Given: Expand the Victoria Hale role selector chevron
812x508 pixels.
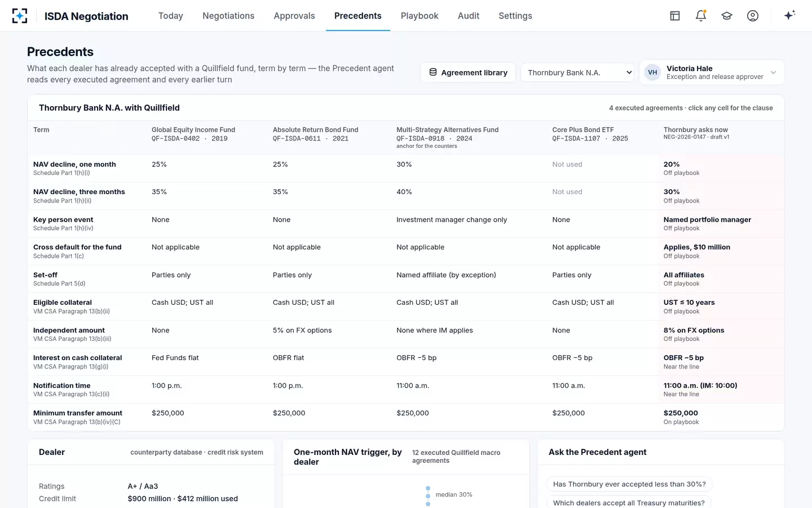Looking at the screenshot, I should coord(773,72).
